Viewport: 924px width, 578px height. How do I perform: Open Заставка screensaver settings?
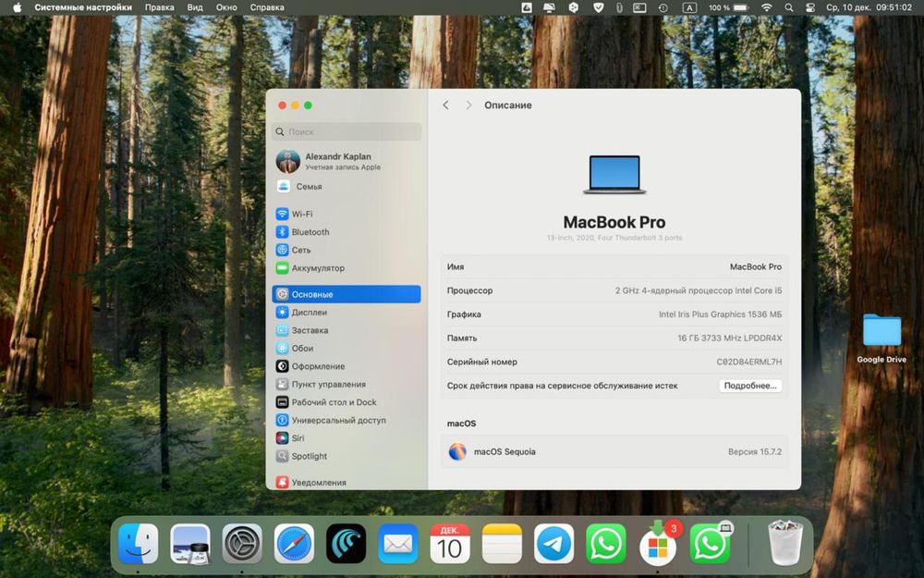click(x=346, y=330)
